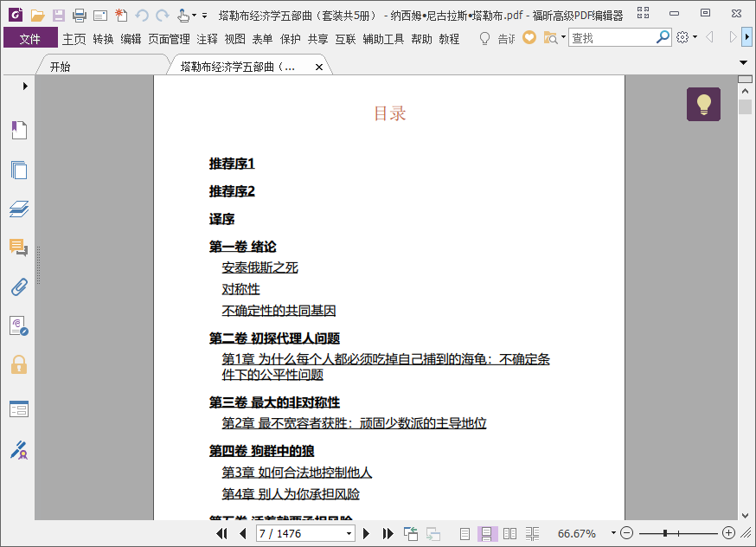Screen dimensions: 756x547
Task: Click the orange heart favorites icon
Action: (529, 37)
